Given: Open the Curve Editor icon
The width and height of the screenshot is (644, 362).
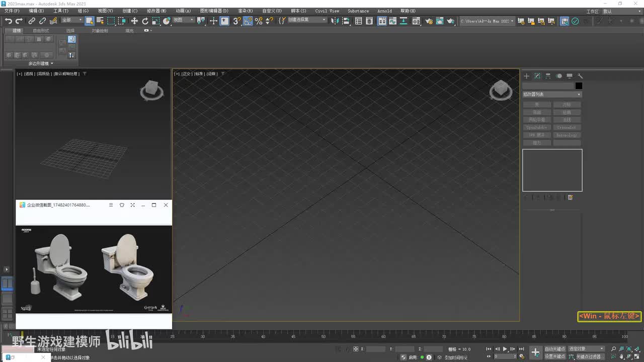Looking at the screenshot, I should pyautogui.click(x=393, y=21).
